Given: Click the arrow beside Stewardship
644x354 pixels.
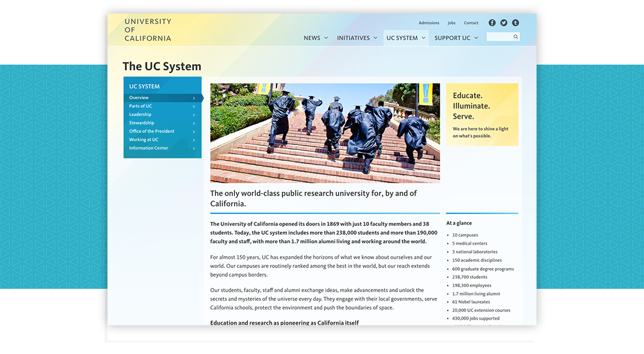Looking at the screenshot, I should coord(194,124).
